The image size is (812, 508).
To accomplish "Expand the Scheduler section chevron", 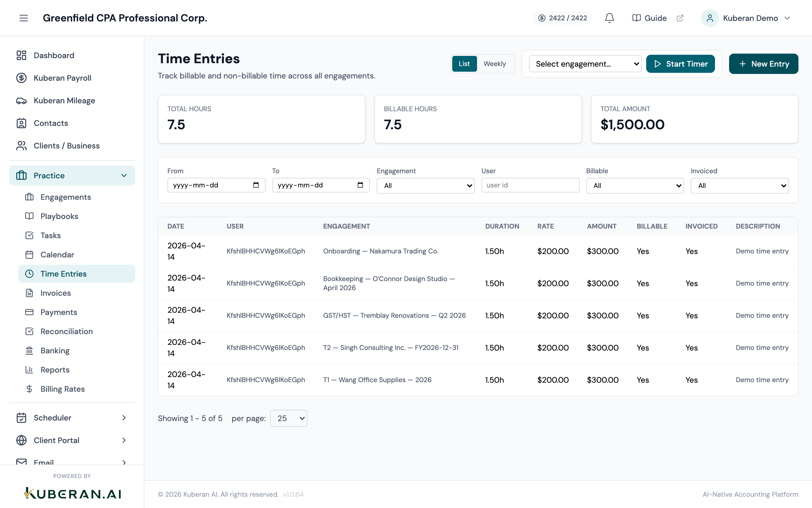I will tap(124, 418).
